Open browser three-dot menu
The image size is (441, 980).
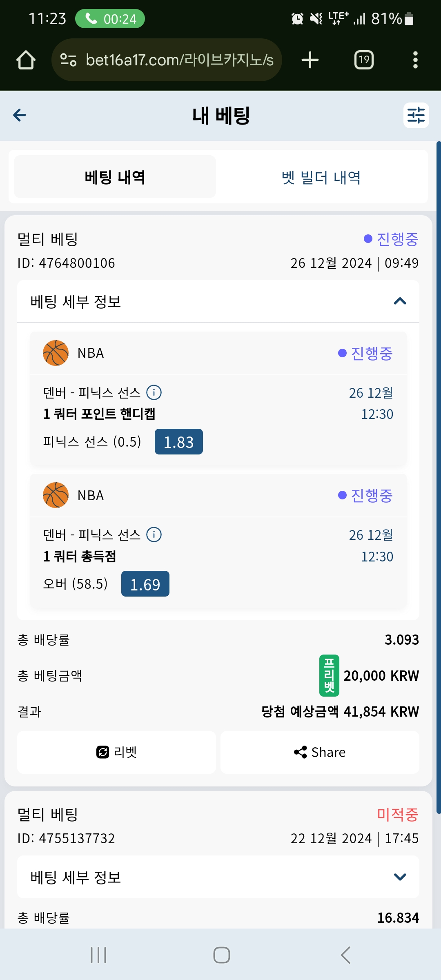point(415,60)
